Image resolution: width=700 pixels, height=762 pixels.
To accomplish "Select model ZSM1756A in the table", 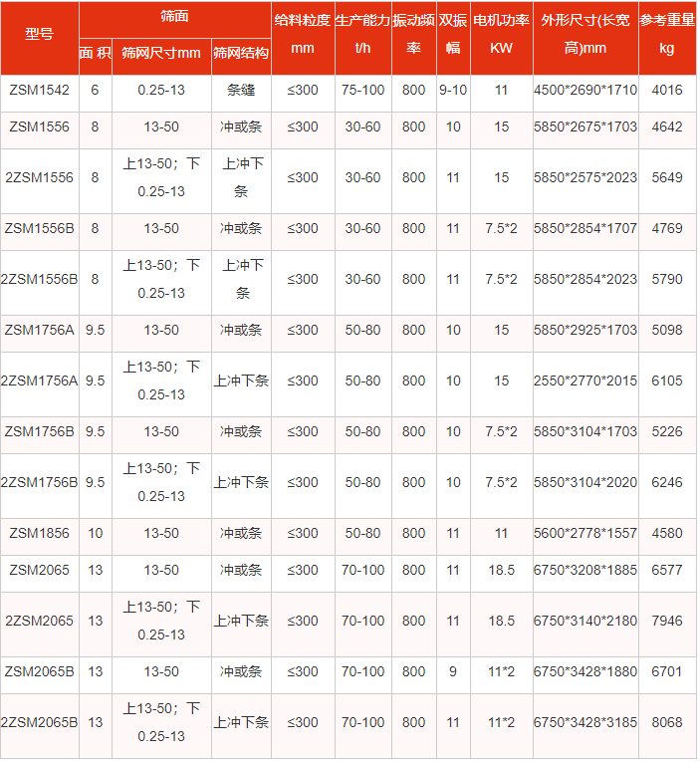I will [39, 331].
